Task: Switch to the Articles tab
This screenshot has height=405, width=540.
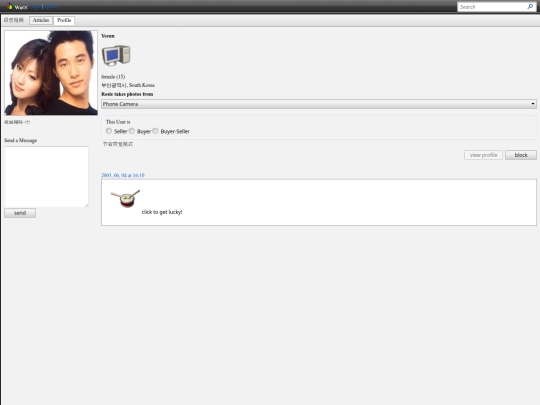Action: [41, 20]
